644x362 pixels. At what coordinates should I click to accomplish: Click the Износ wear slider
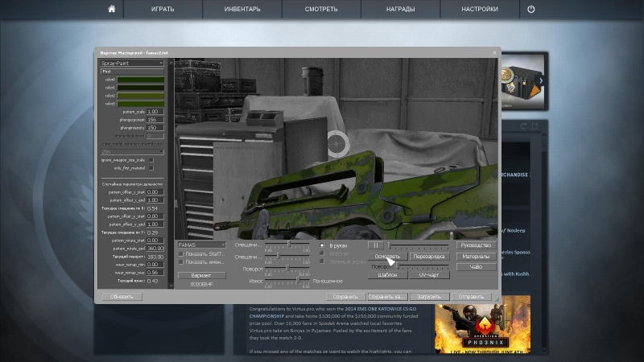(x=287, y=280)
